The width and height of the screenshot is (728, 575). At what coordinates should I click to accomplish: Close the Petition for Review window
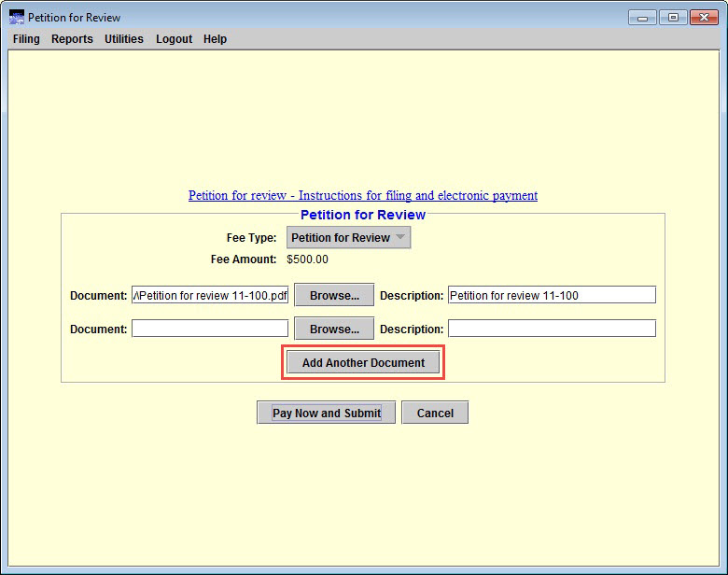[704, 18]
